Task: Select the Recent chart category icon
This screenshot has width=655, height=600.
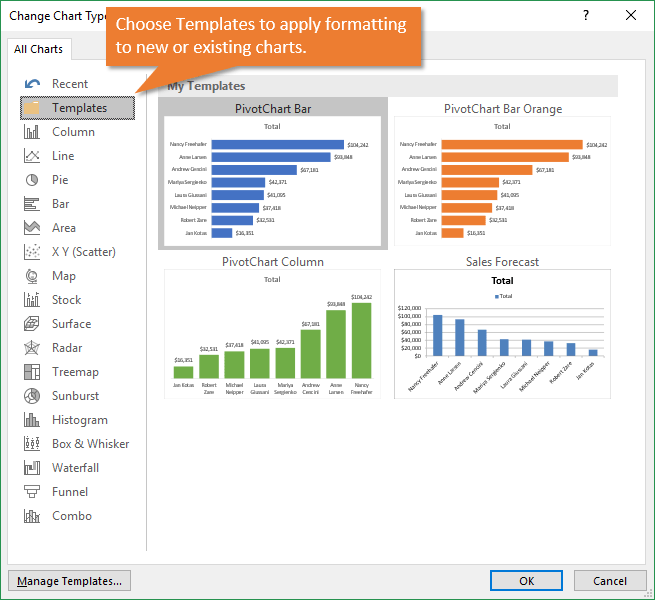Action: pos(32,84)
